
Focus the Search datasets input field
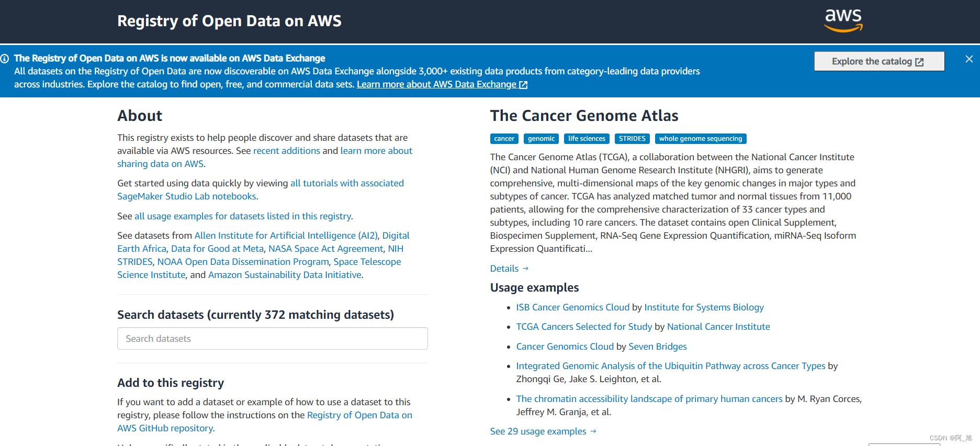(x=273, y=339)
